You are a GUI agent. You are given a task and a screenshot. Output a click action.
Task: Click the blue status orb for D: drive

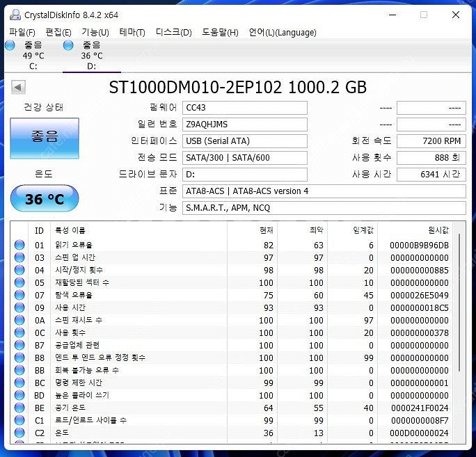[68, 45]
